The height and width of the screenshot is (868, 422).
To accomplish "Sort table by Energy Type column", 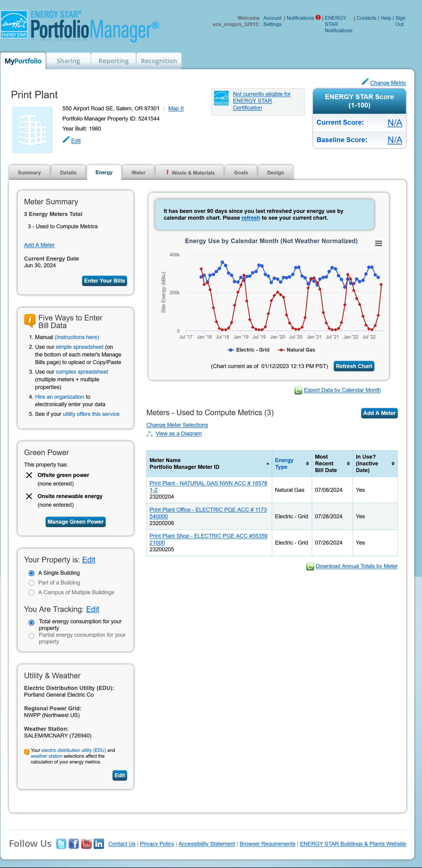I will 292,464.
